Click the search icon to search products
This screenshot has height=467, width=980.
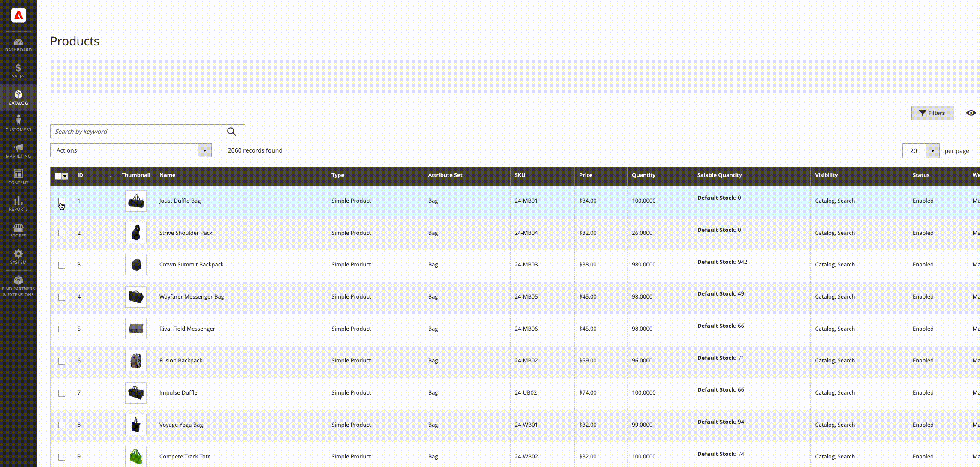coord(232,131)
